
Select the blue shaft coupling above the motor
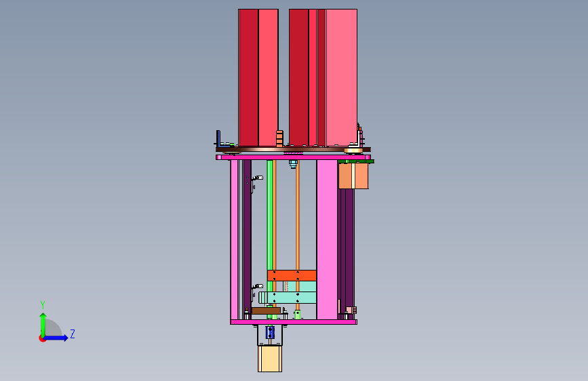tap(270, 332)
